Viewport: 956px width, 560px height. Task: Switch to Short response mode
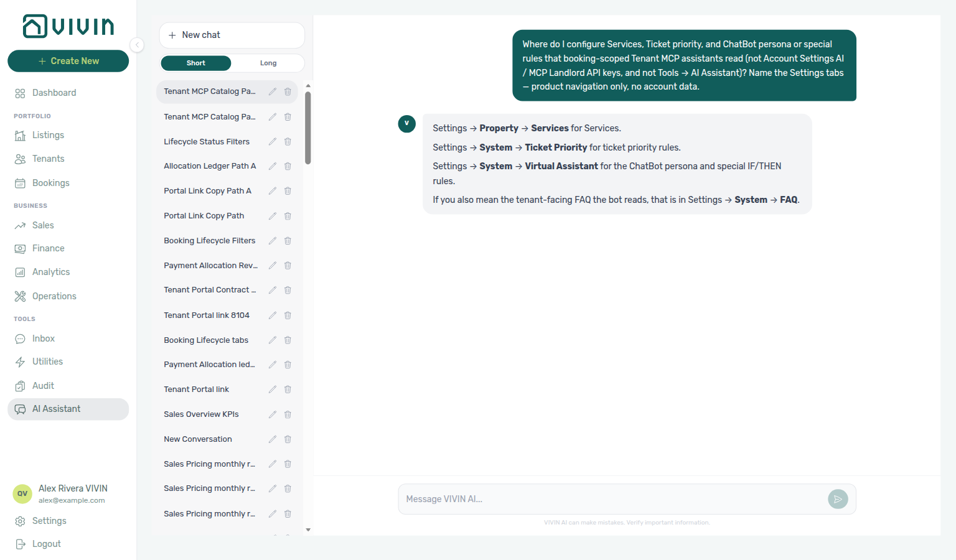[196, 63]
